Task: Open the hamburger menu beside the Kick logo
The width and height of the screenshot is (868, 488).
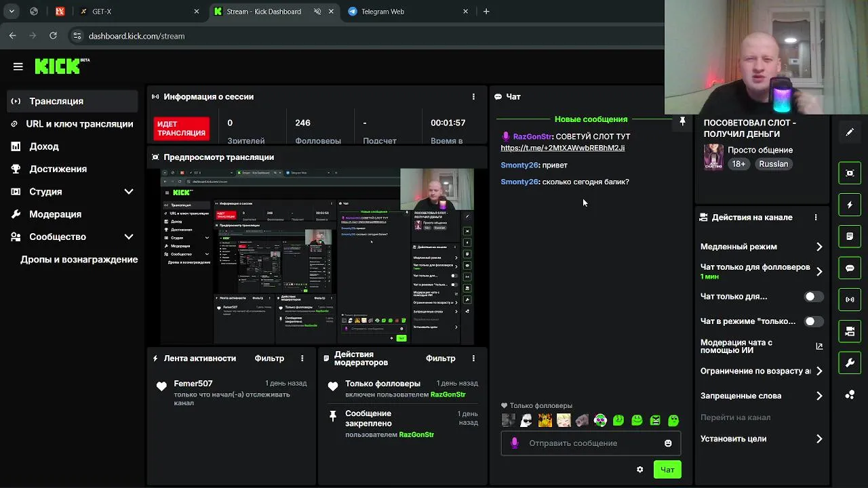Action: click(x=18, y=66)
